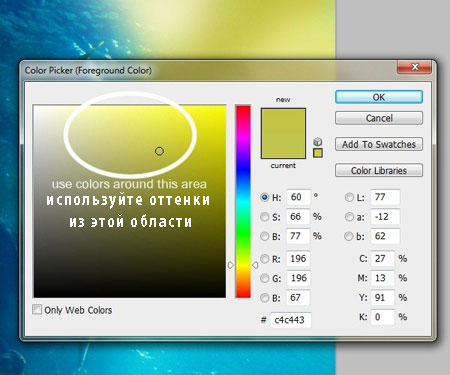The width and height of the screenshot is (450, 375).
Task: Select the lowercase b Lab radio button
Action: 349,236
